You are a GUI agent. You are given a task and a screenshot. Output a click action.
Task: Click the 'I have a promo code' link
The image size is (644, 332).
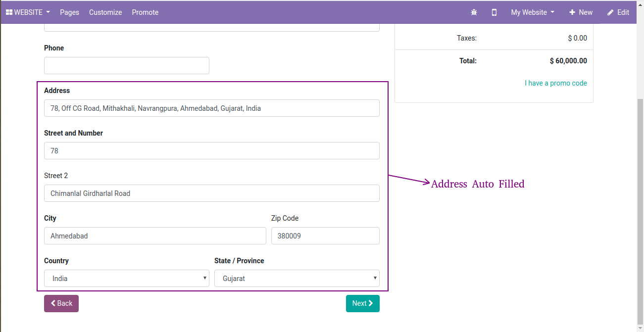click(556, 83)
